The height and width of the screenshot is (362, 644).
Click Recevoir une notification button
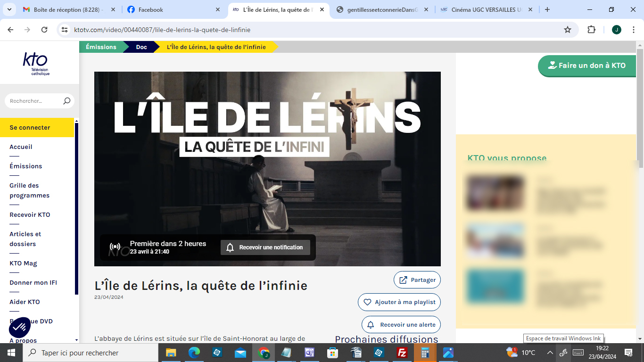265,247
